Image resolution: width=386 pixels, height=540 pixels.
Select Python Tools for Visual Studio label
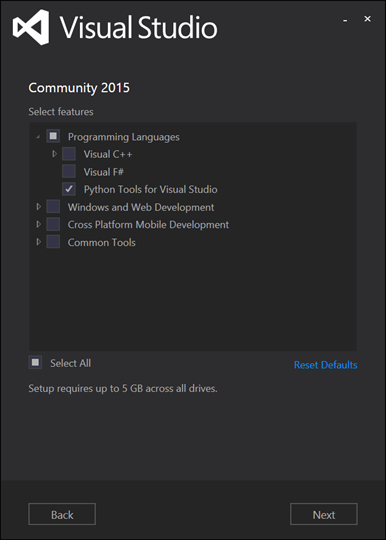(x=150, y=189)
